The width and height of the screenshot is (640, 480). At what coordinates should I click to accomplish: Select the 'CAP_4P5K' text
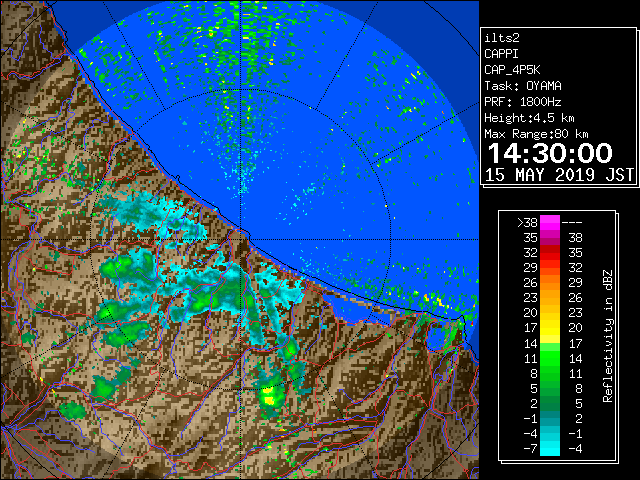coord(512,70)
